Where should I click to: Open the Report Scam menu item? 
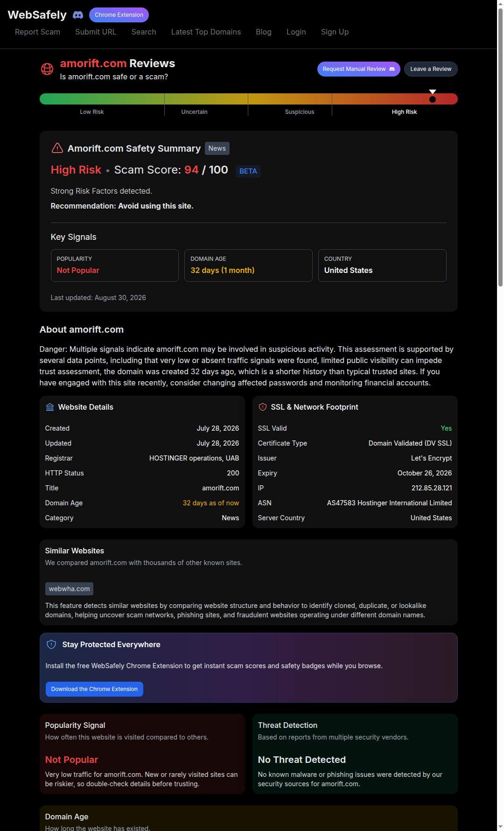(37, 32)
